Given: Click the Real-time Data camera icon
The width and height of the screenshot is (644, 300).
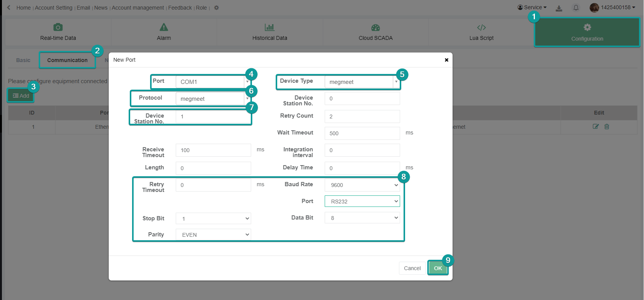Looking at the screenshot, I should pos(58,27).
